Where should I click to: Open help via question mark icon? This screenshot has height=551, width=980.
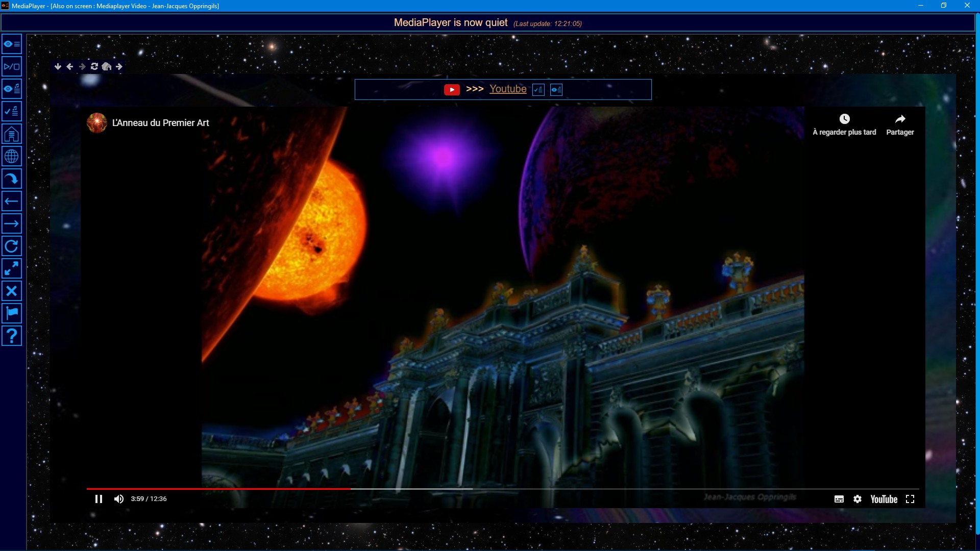pos(12,335)
